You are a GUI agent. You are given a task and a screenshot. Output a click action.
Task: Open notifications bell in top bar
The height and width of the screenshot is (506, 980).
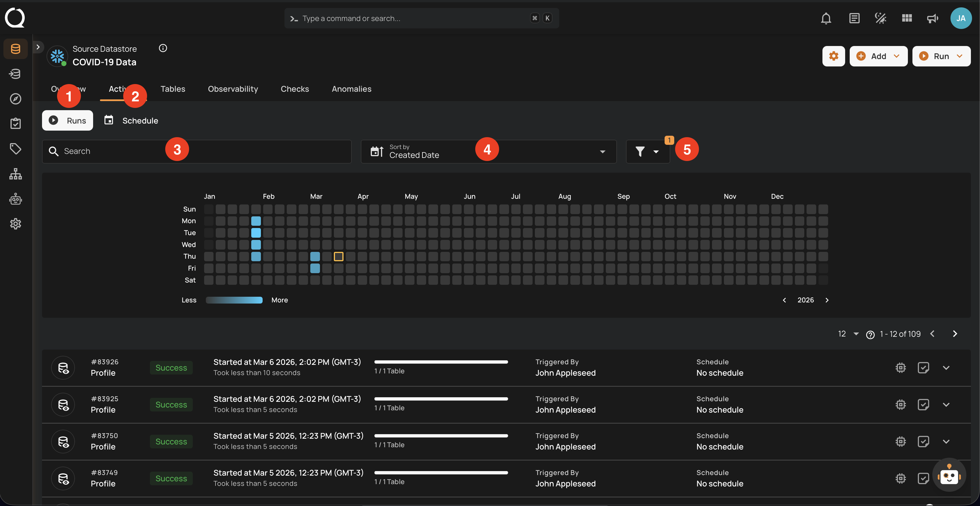826,18
